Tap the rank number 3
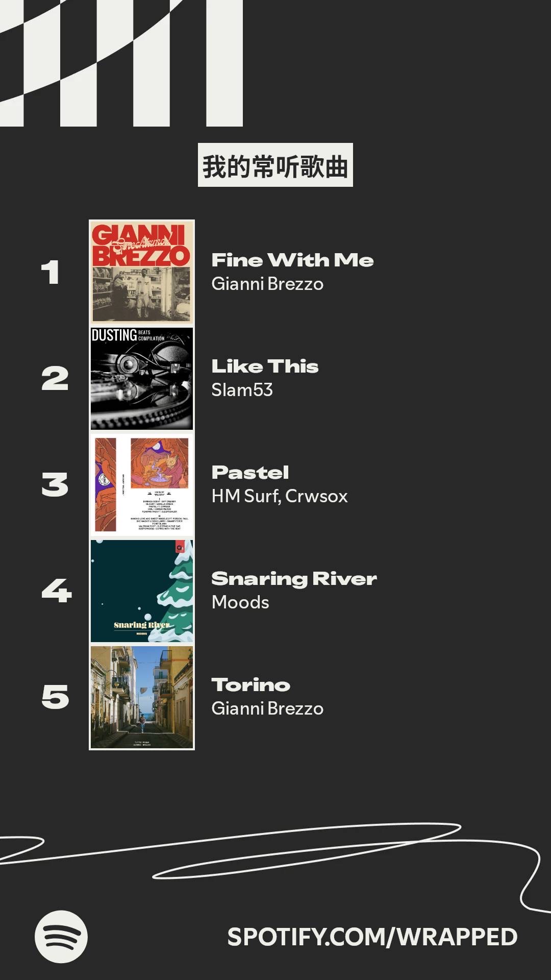Viewport: 551px width, 980px height. point(55,485)
